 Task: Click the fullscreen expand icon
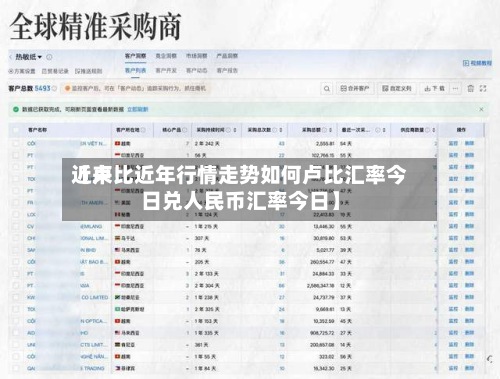(x=483, y=88)
